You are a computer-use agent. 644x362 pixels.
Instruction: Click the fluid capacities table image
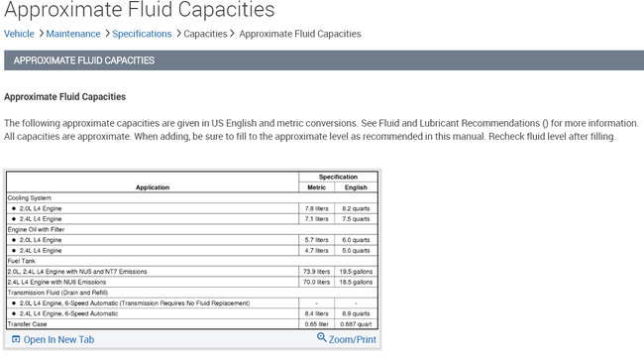pos(192,250)
